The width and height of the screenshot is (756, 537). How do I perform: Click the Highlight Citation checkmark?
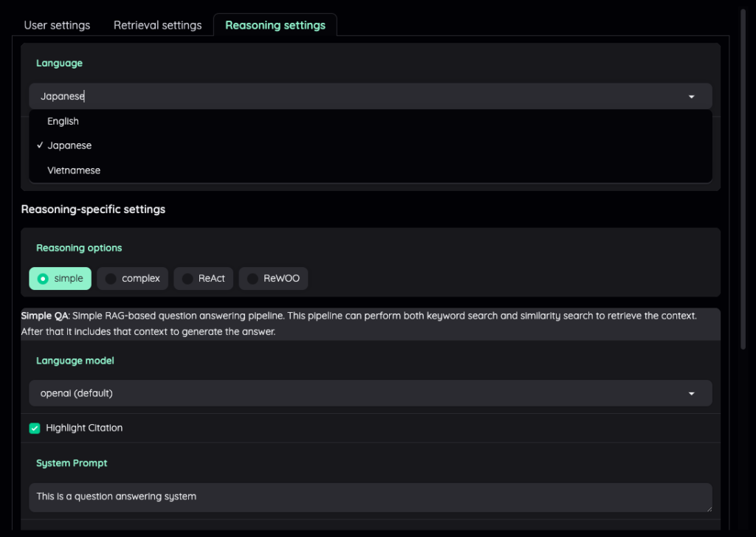click(34, 428)
